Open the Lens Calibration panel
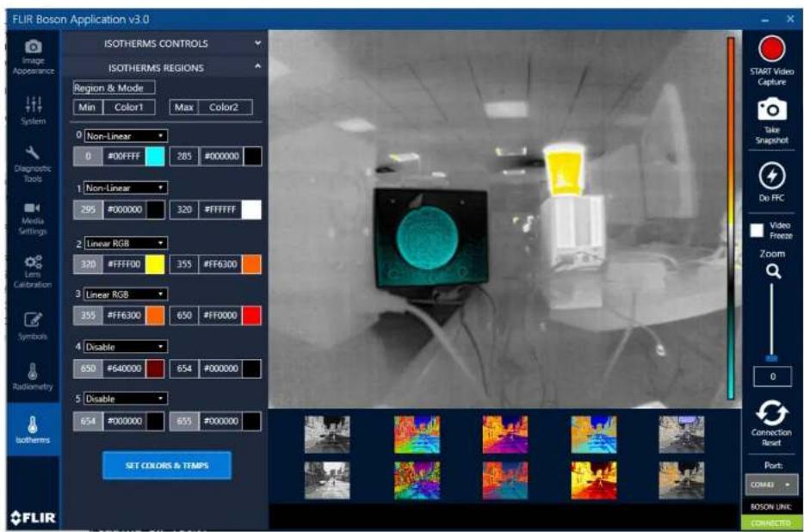This screenshot has height=532, width=804. pyautogui.click(x=33, y=271)
